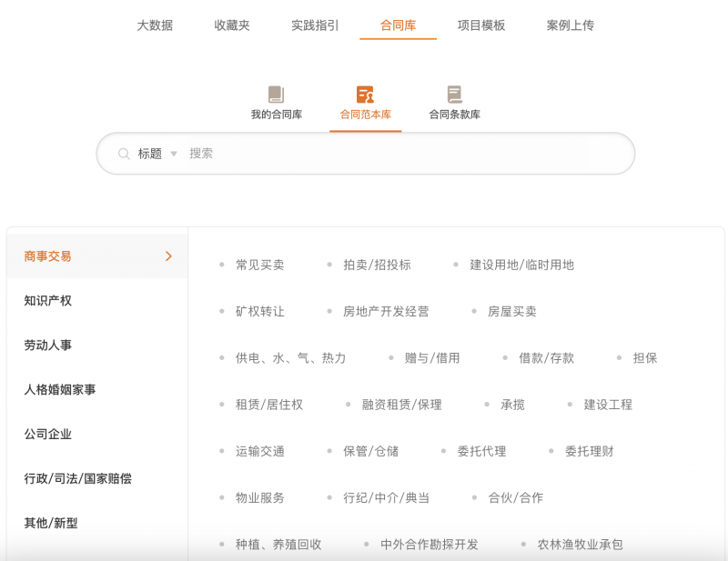Click the 建设工程 link
Viewport: 728px width, 561px height.
point(608,405)
